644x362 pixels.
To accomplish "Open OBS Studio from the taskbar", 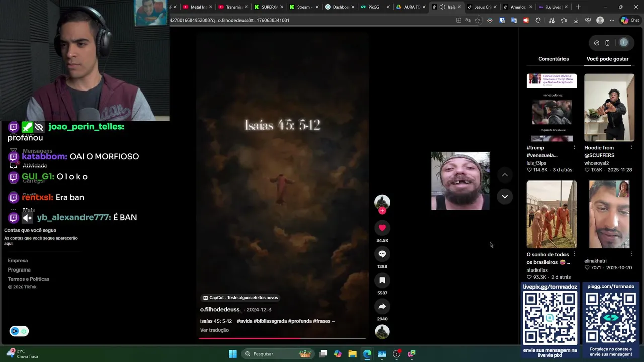I will tap(396, 354).
